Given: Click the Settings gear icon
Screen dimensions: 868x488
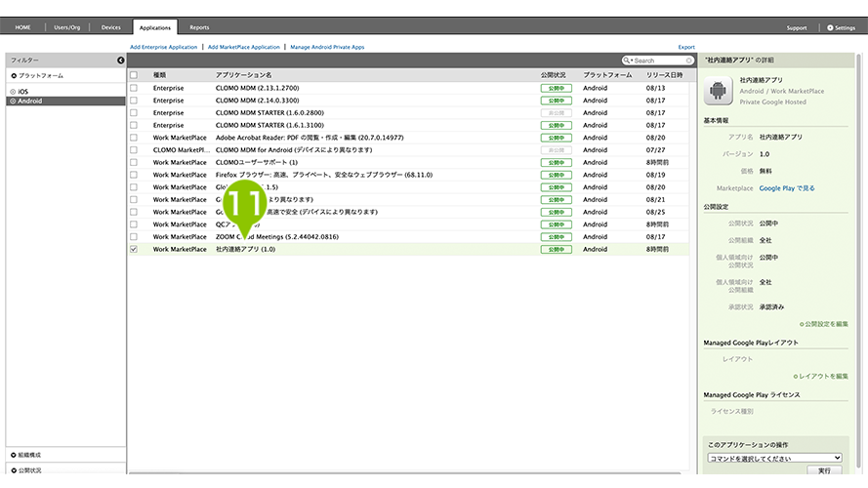Looking at the screenshot, I should pos(830,27).
